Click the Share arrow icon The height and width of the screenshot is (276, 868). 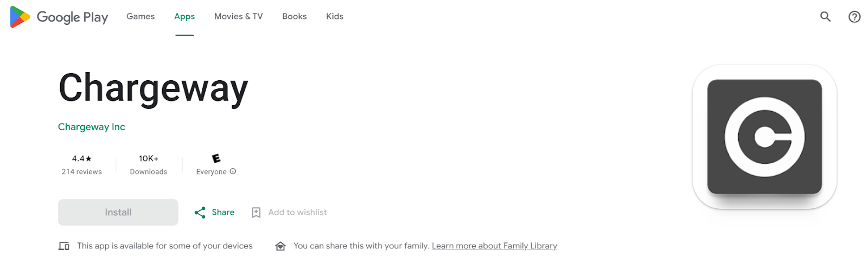pos(200,213)
